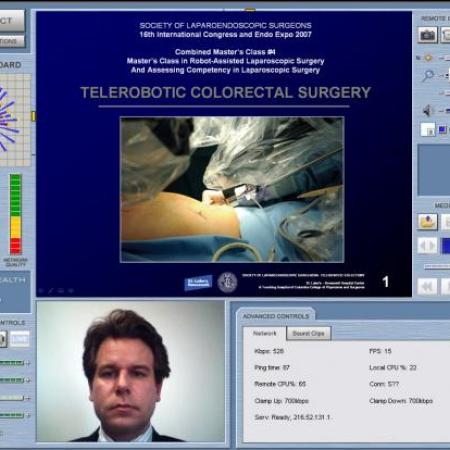Click the slide number 1
Image resolution: width=450 pixels, height=450 pixels.
pos(386,282)
